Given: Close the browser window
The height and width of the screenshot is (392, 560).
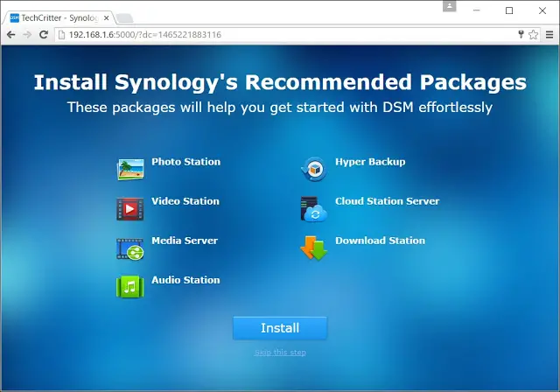Looking at the screenshot, I should click(542, 10).
